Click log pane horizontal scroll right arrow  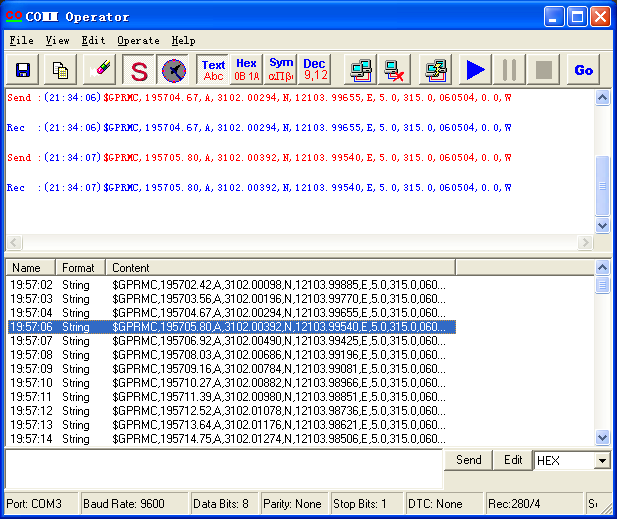coord(585,242)
